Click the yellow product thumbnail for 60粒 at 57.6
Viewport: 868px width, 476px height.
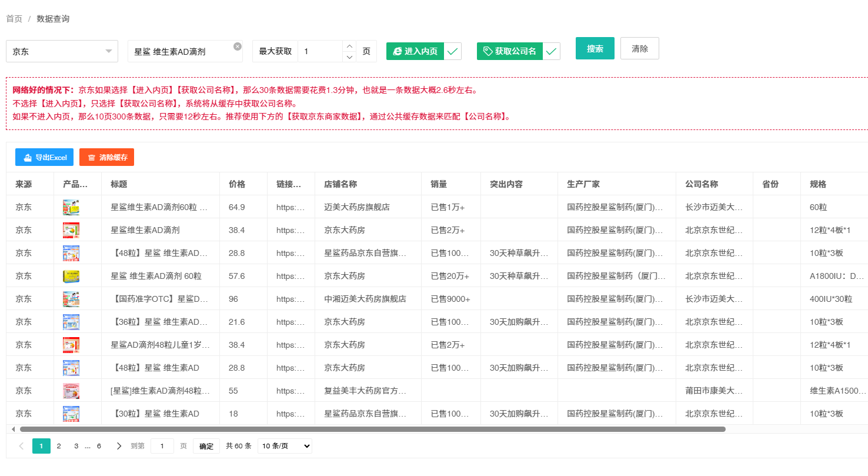click(71, 276)
